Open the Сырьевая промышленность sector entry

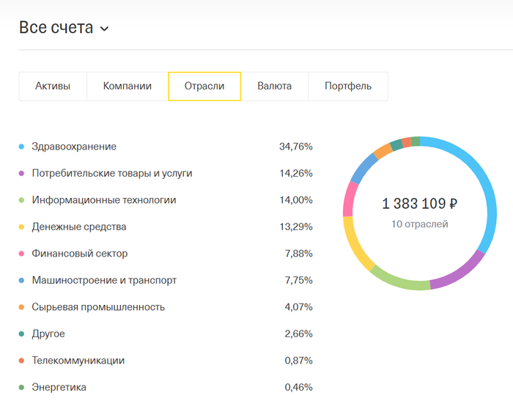tap(98, 307)
